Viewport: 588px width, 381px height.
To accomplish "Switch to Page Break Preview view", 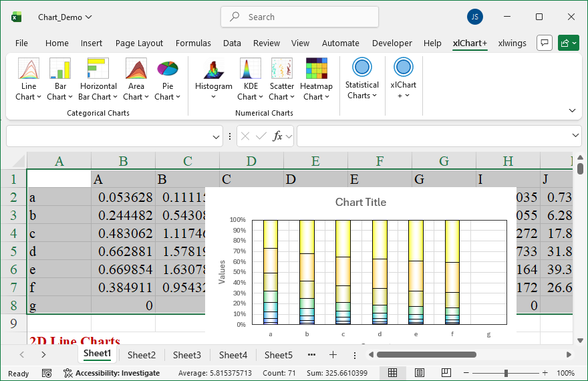I will [x=446, y=373].
